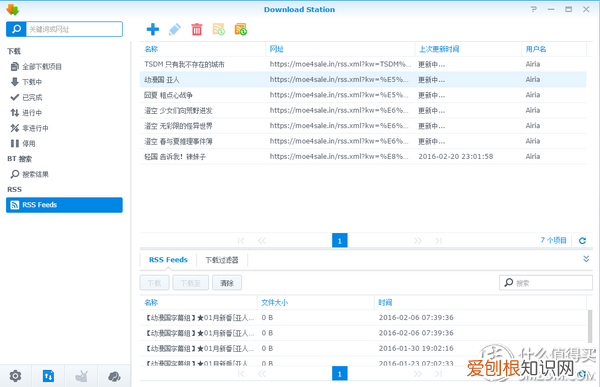
Task: Click the elephant icon in bottom bar
Action: click(114, 376)
